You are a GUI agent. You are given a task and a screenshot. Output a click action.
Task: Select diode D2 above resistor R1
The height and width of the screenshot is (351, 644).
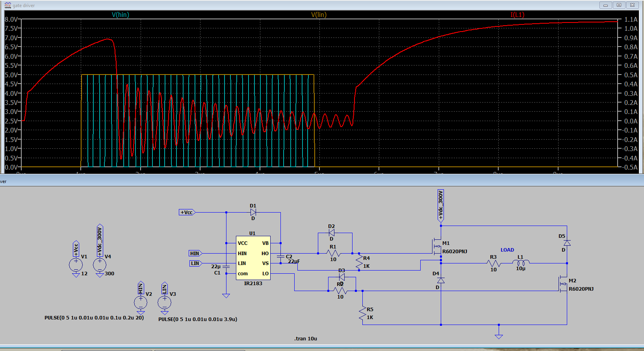click(x=331, y=233)
